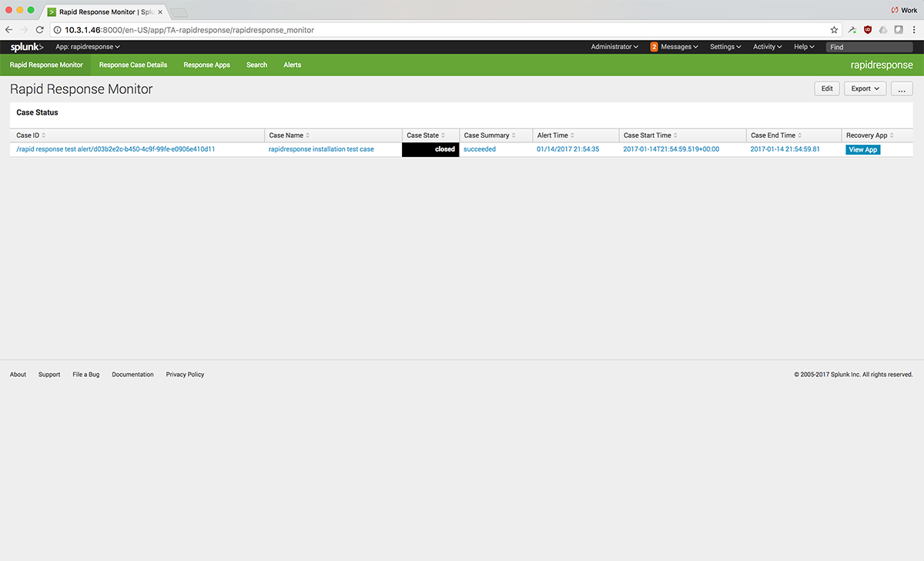
Task: Click the View App button
Action: [862, 150]
